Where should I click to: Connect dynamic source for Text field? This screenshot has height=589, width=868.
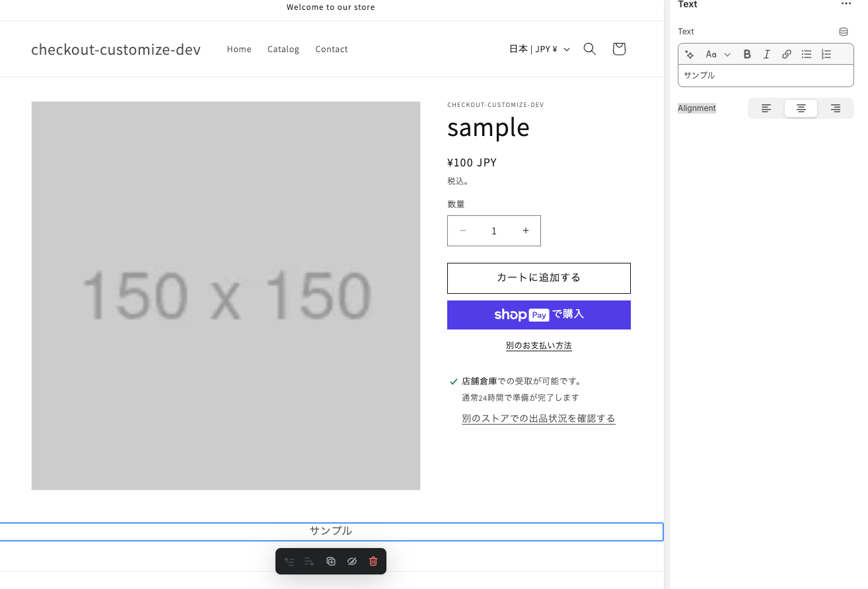pos(844,32)
